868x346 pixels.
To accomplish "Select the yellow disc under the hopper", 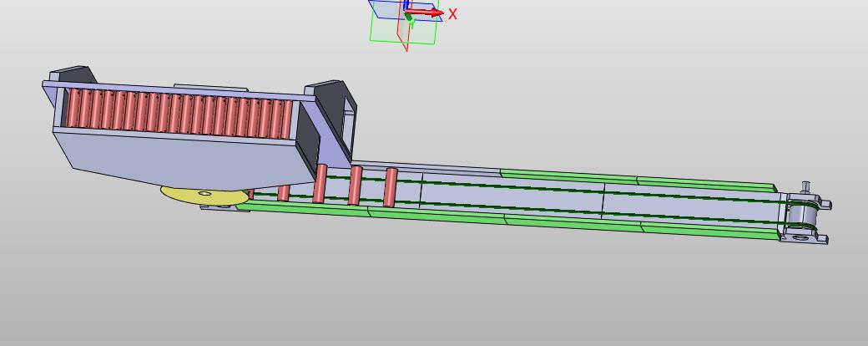I will click(204, 196).
